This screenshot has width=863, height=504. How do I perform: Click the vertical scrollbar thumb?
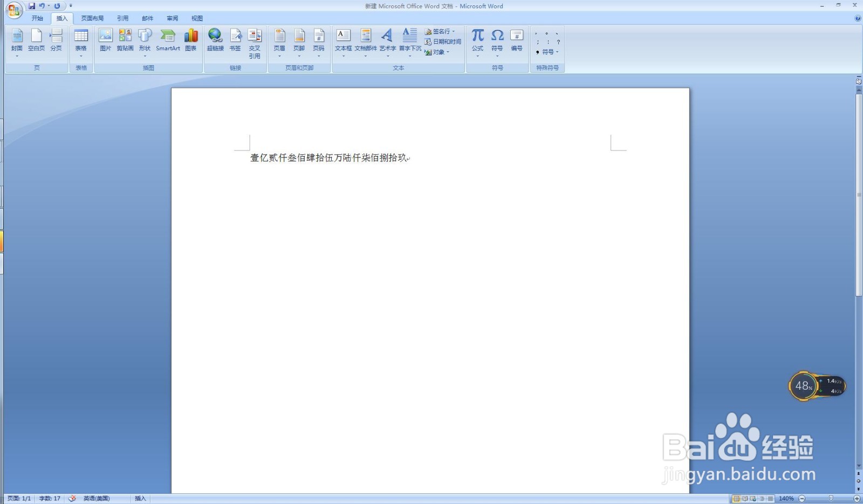pyautogui.click(x=859, y=195)
